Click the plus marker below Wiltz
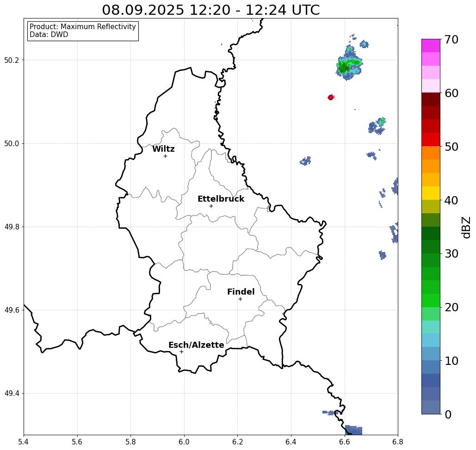 [165, 156]
